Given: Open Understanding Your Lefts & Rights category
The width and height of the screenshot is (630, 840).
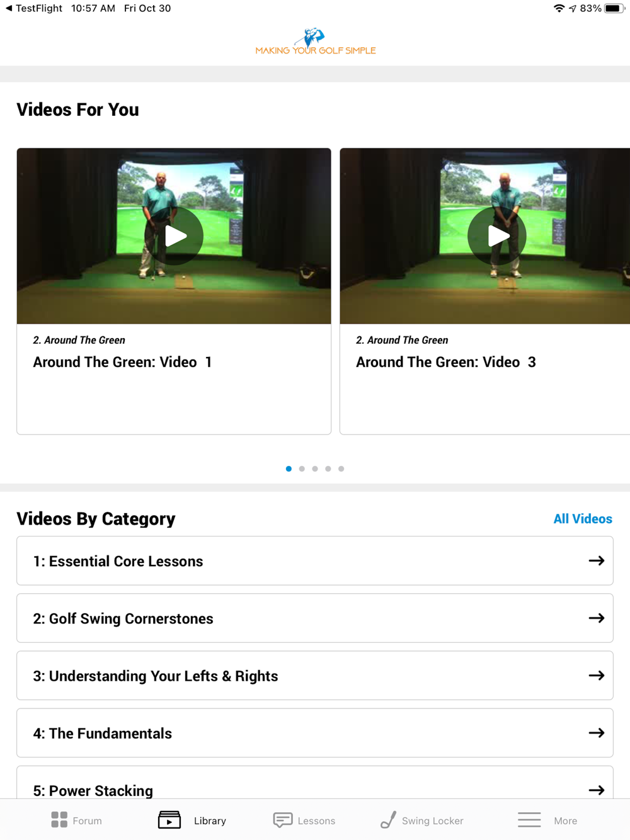Looking at the screenshot, I should pyautogui.click(x=315, y=675).
